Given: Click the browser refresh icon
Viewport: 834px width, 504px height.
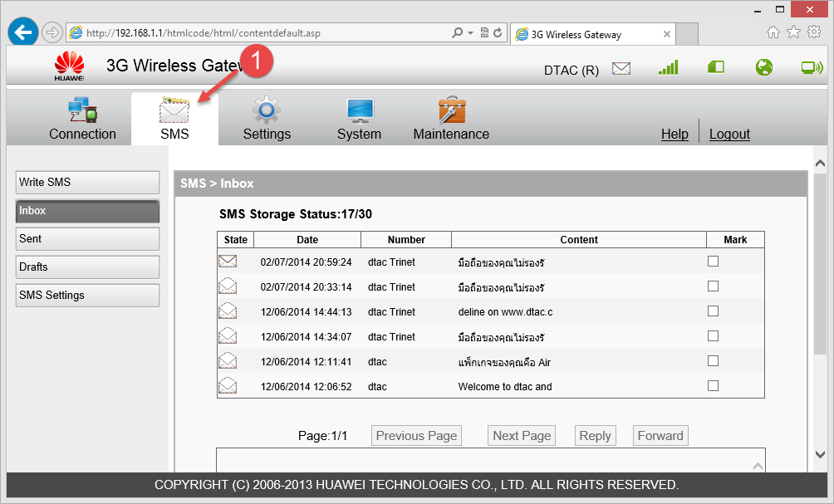Looking at the screenshot, I should [x=498, y=32].
